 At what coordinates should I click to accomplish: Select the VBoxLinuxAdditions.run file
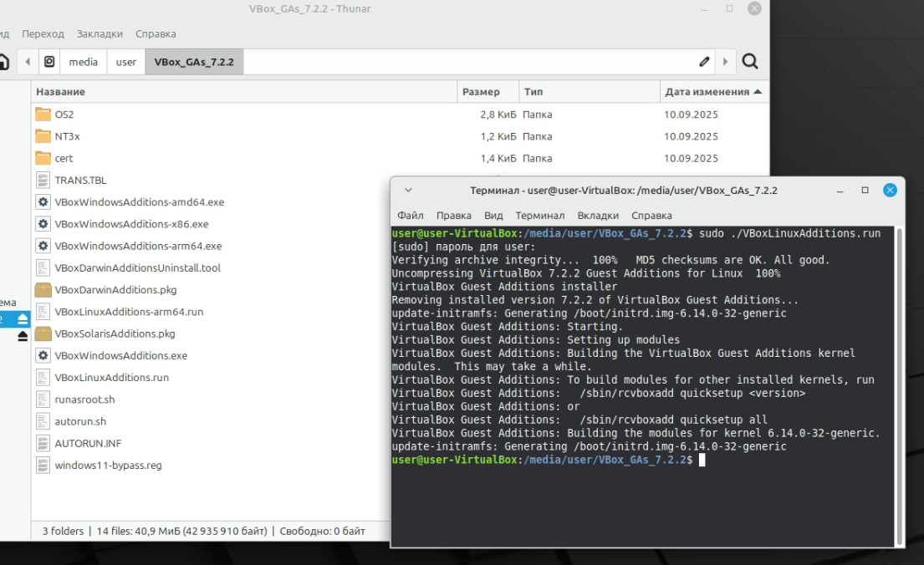111,378
